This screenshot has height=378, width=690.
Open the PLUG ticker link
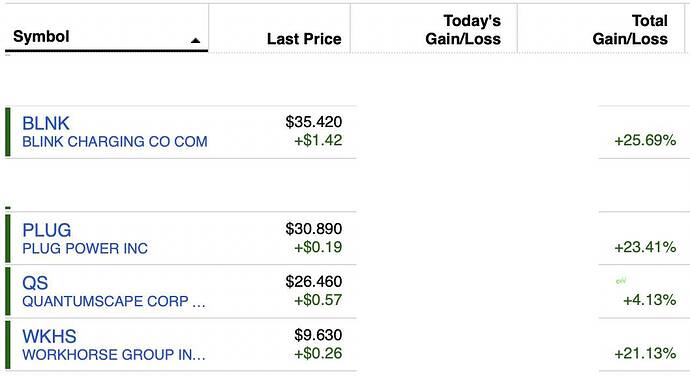point(47,230)
